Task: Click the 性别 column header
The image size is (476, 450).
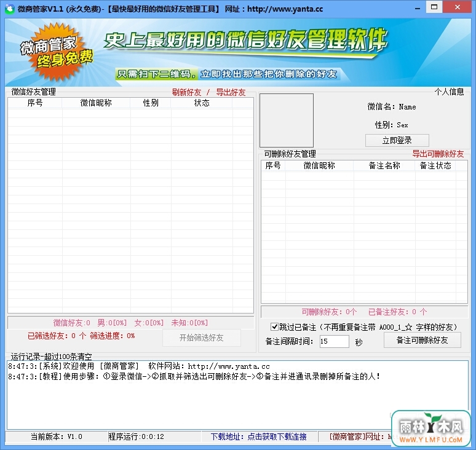Action: 151,103
